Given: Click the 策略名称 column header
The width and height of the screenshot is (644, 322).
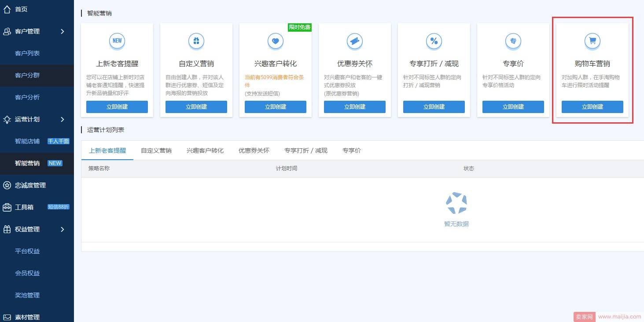Looking at the screenshot, I should tap(99, 168).
